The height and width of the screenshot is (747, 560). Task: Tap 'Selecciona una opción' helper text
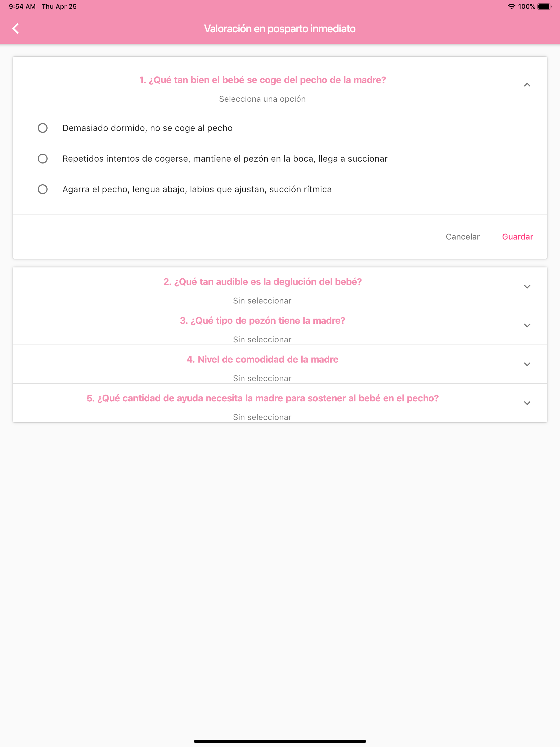(x=262, y=99)
